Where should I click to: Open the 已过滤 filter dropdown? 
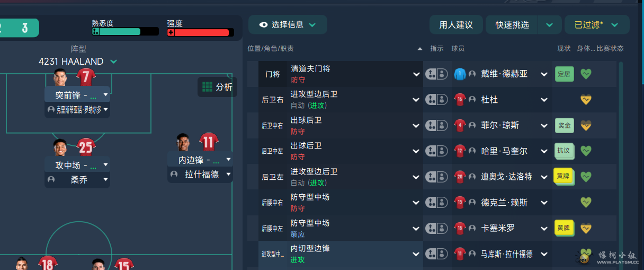tap(597, 24)
